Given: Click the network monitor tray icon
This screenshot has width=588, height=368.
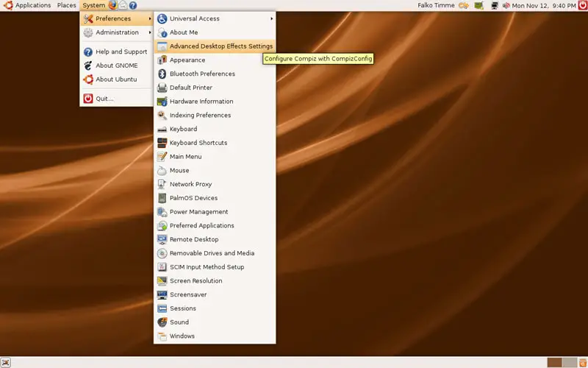Looking at the screenshot, I should pos(495,5).
